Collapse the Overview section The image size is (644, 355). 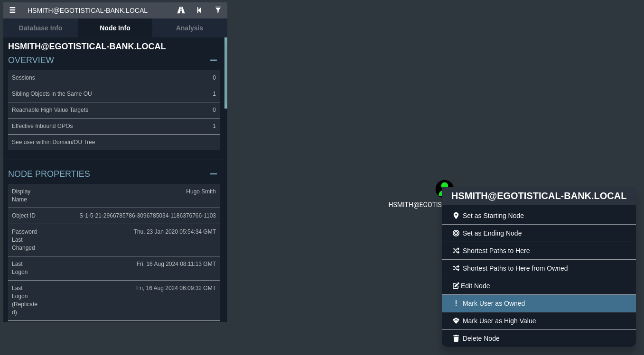click(214, 60)
